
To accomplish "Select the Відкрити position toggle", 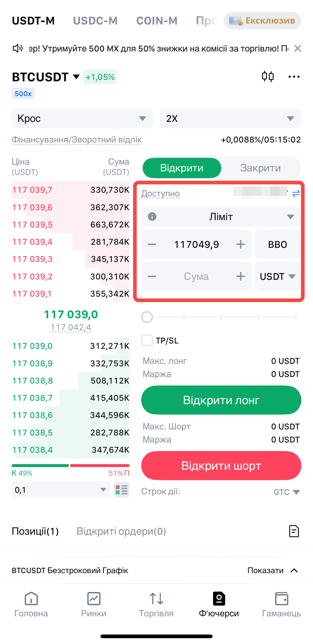I will click(x=181, y=168).
